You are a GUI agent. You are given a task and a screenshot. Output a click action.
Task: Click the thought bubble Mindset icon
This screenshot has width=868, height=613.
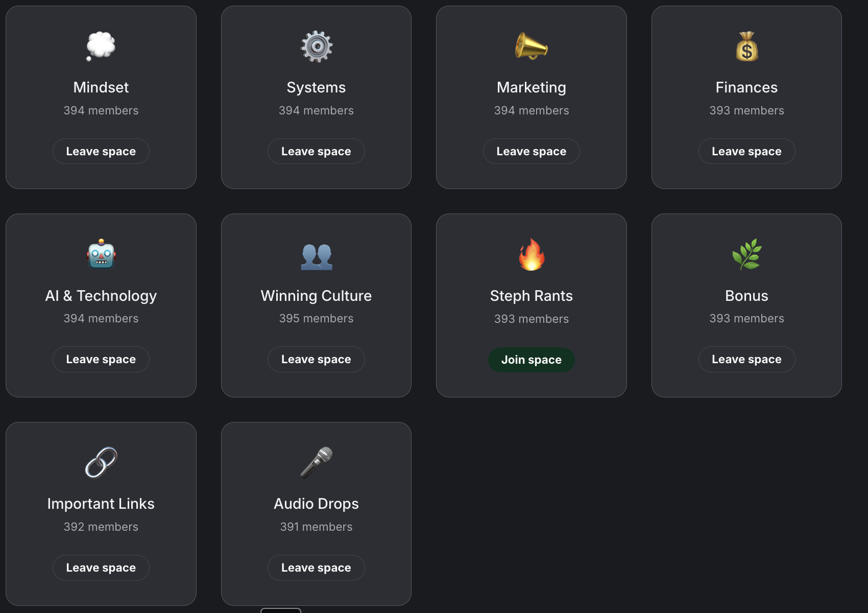[x=101, y=46]
